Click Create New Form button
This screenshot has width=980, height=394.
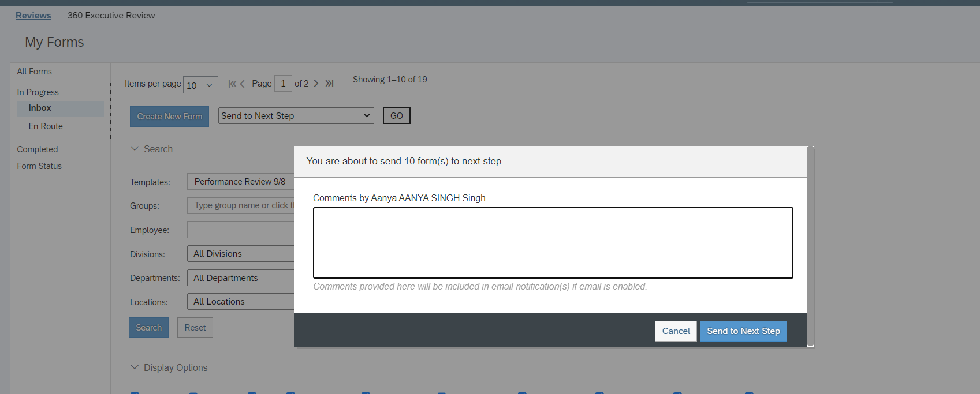tap(170, 117)
